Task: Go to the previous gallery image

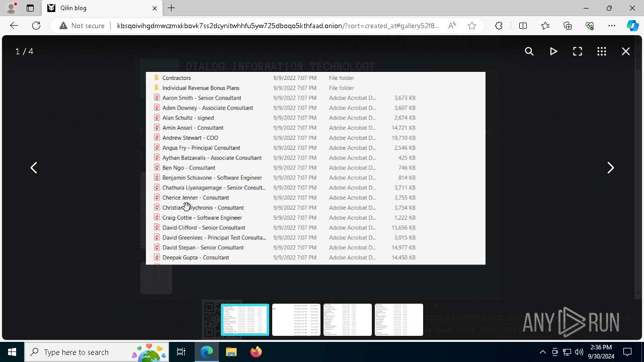Action: (34, 167)
